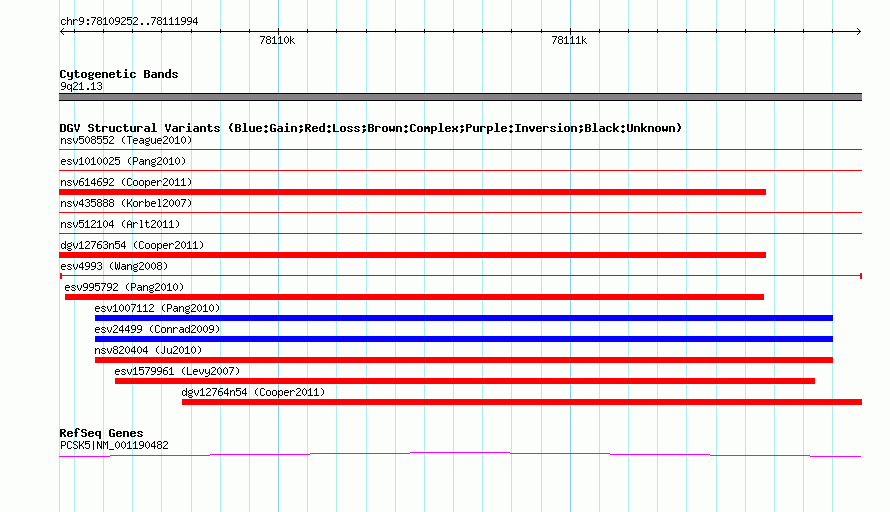Screen dimensions: 890x512
Task: Select the DGV Structural Variants track title
Action: point(371,128)
